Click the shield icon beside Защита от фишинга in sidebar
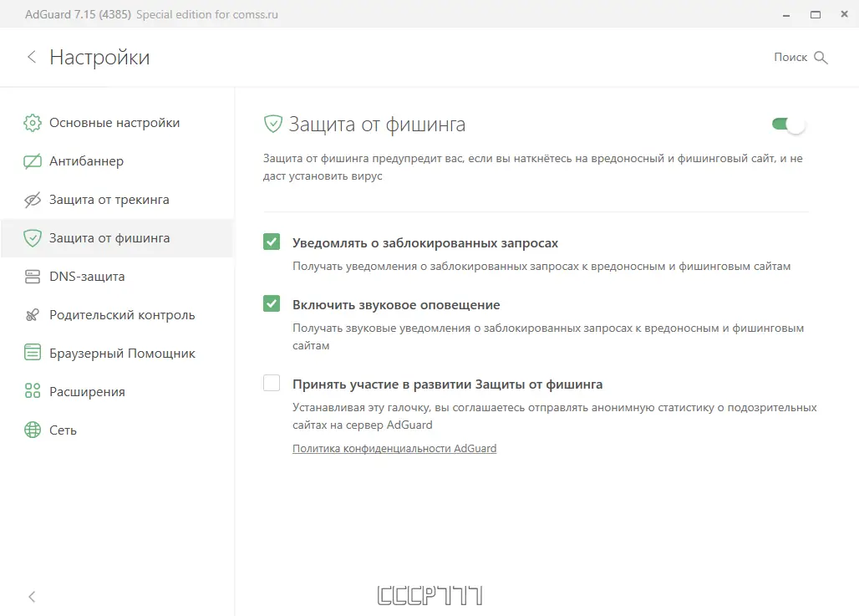Image resolution: width=859 pixels, height=616 pixels. pyautogui.click(x=33, y=238)
